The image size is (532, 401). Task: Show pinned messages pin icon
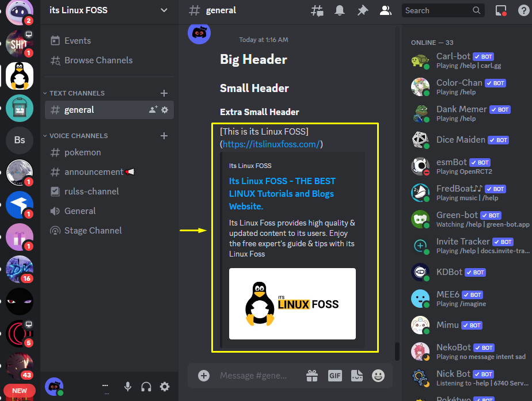[x=362, y=10]
